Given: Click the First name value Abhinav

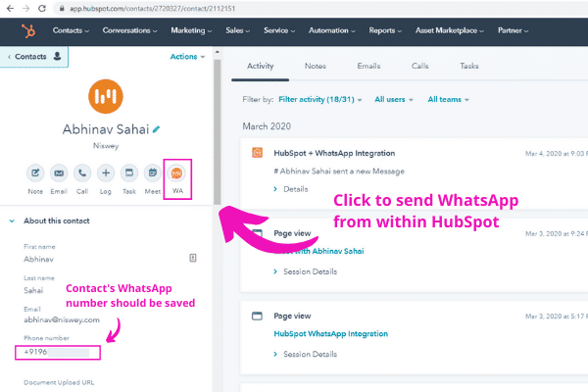Looking at the screenshot, I should pyautogui.click(x=38, y=259).
